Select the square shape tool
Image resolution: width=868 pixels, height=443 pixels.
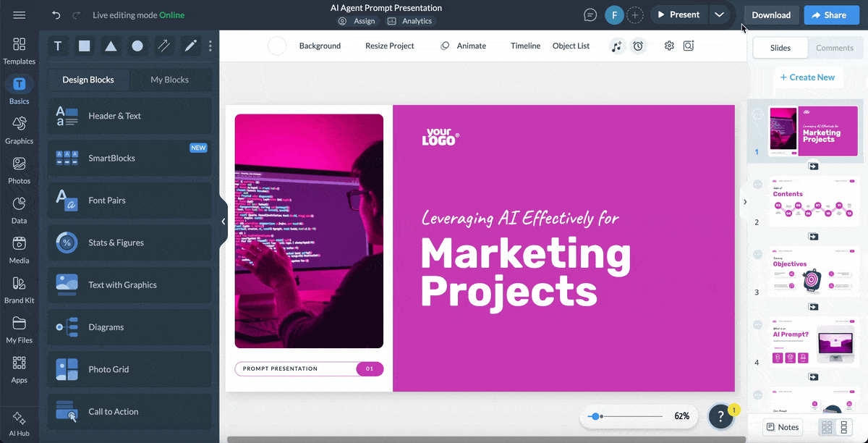[85, 46]
